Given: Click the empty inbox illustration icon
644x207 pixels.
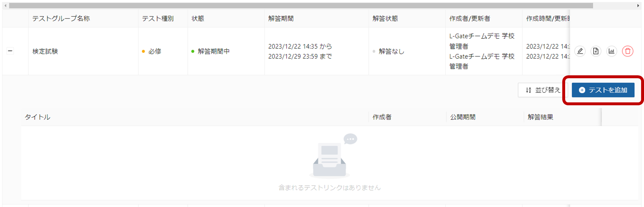Looking at the screenshot, I should [329, 158].
